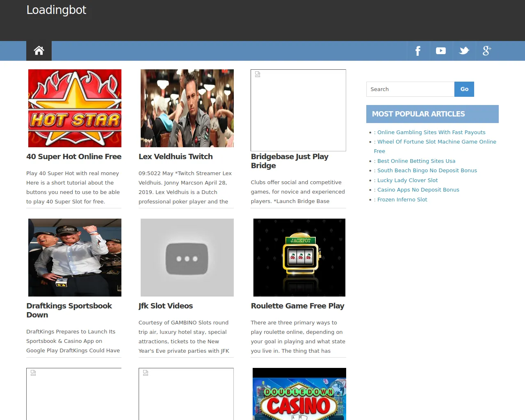Viewport: 525px width, 420px height.
Task: Open the Twitter bird icon
Action: click(x=464, y=51)
